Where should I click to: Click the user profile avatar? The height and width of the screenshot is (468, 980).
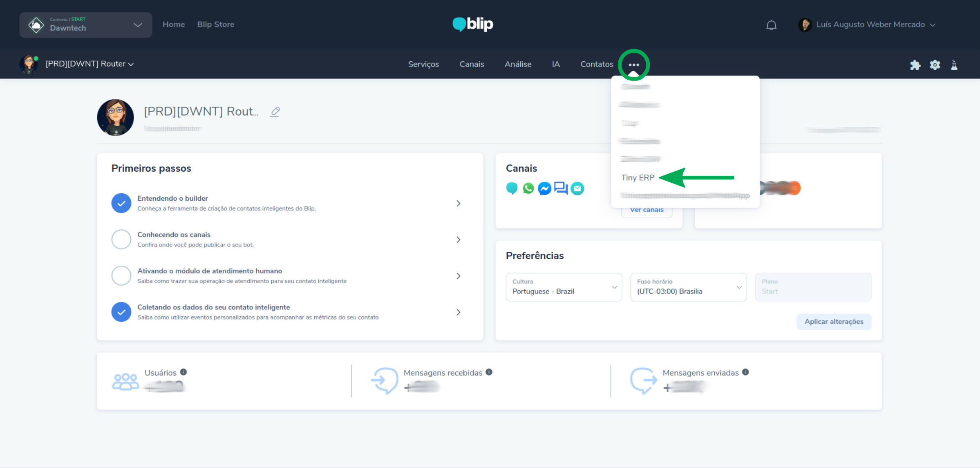(805, 25)
